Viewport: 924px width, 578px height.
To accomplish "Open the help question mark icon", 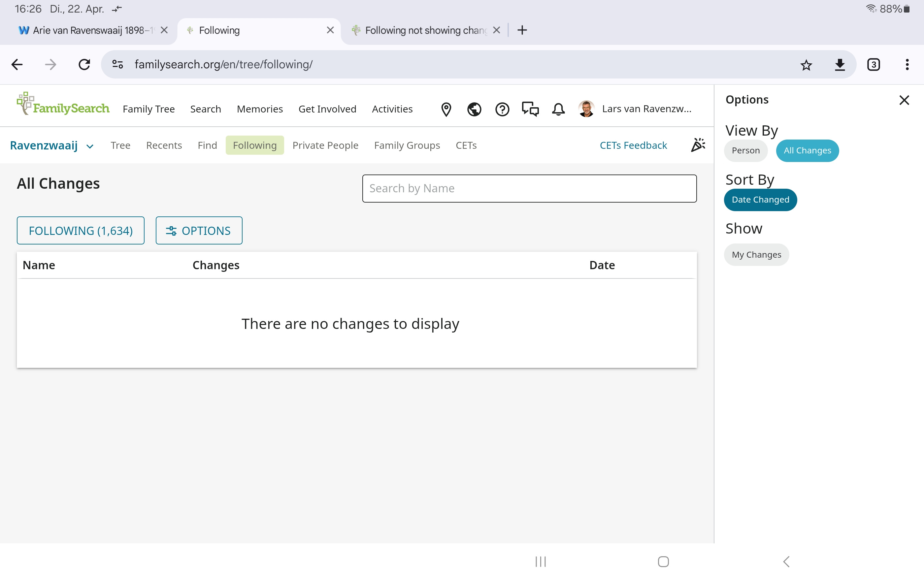I will click(502, 109).
